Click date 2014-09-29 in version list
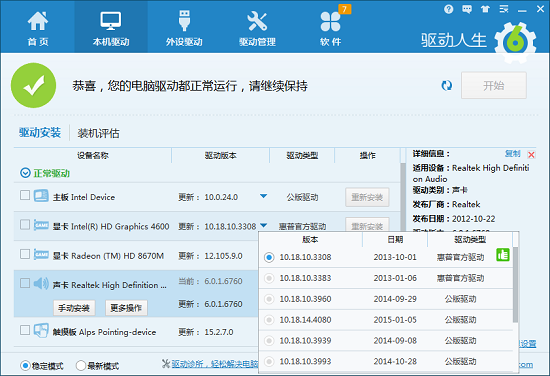This screenshot has height=376, width=550. point(395,299)
